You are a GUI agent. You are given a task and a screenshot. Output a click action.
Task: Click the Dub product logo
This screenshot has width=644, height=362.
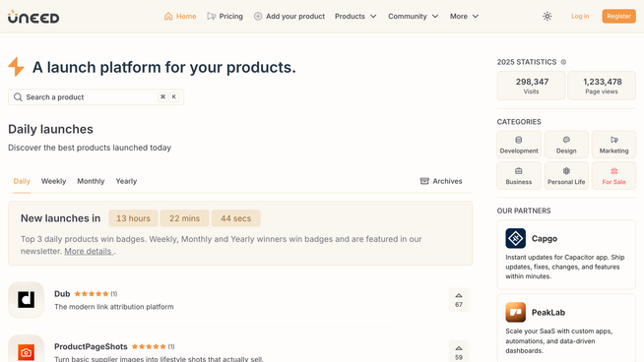click(x=27, y=300)
